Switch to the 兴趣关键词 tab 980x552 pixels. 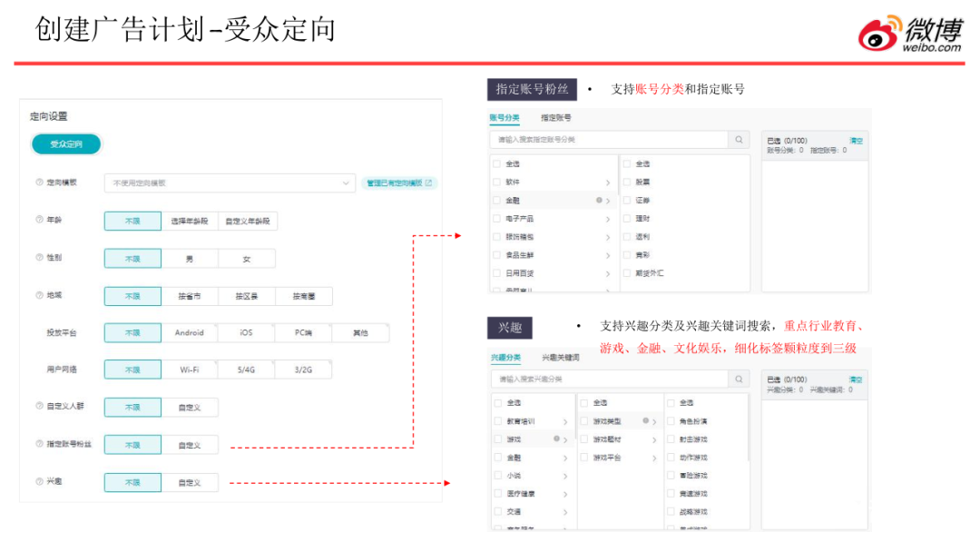click(561, 358)
